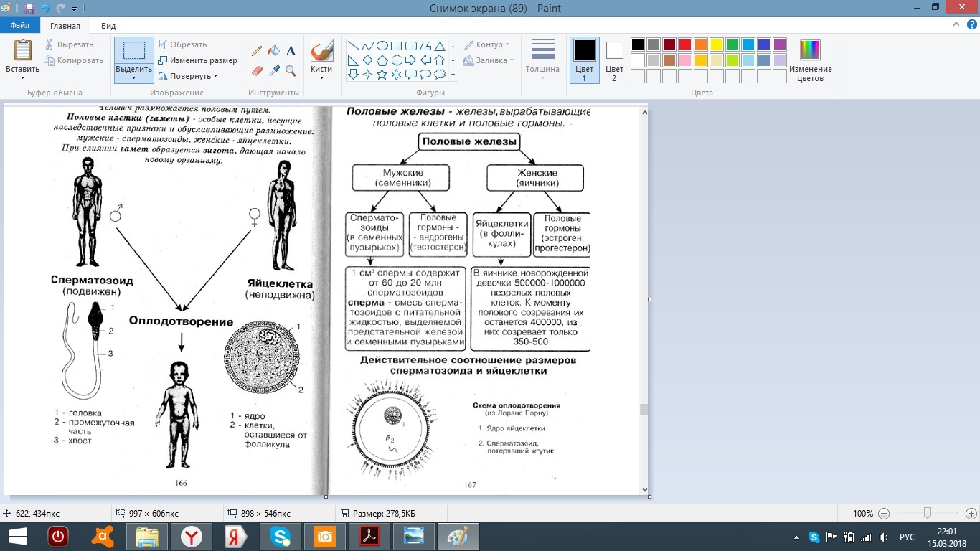Switch to the Вид ribbon tab
This screenshot has height=551, width=980.
point(108,26)
